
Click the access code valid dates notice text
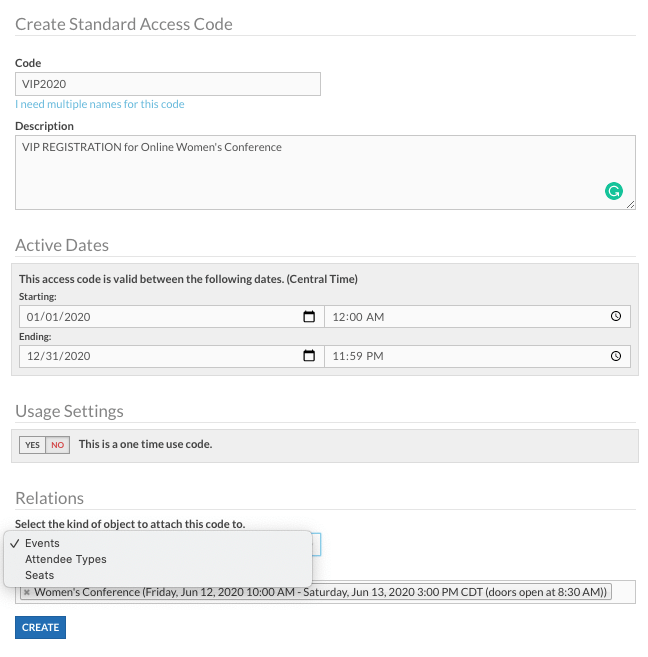click(188, 279)
